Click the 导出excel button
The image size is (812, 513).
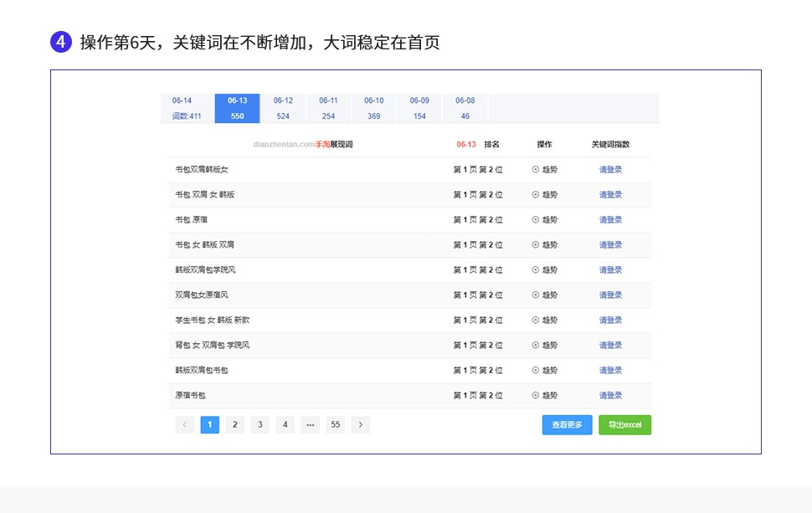[x=624, y=424]
